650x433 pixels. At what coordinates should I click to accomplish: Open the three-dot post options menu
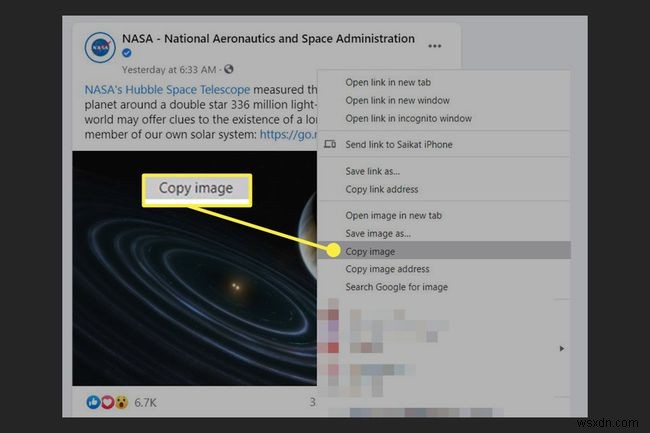[x=434, y=46]
